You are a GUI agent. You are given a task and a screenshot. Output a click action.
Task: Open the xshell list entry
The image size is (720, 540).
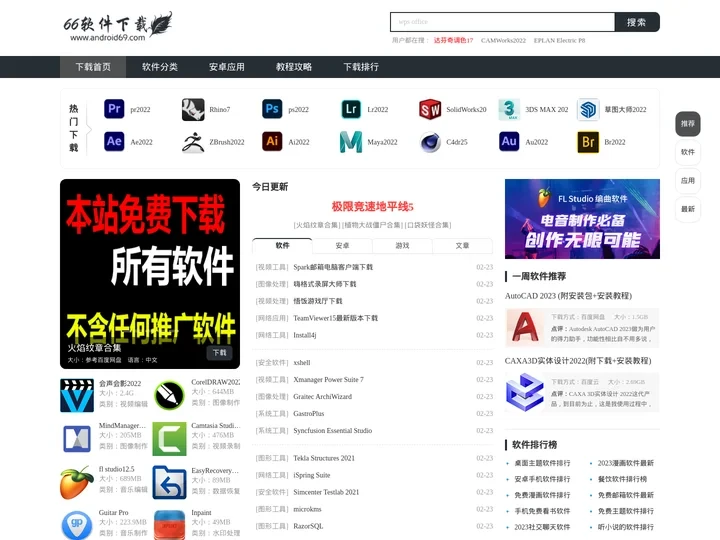click(302, 363)
